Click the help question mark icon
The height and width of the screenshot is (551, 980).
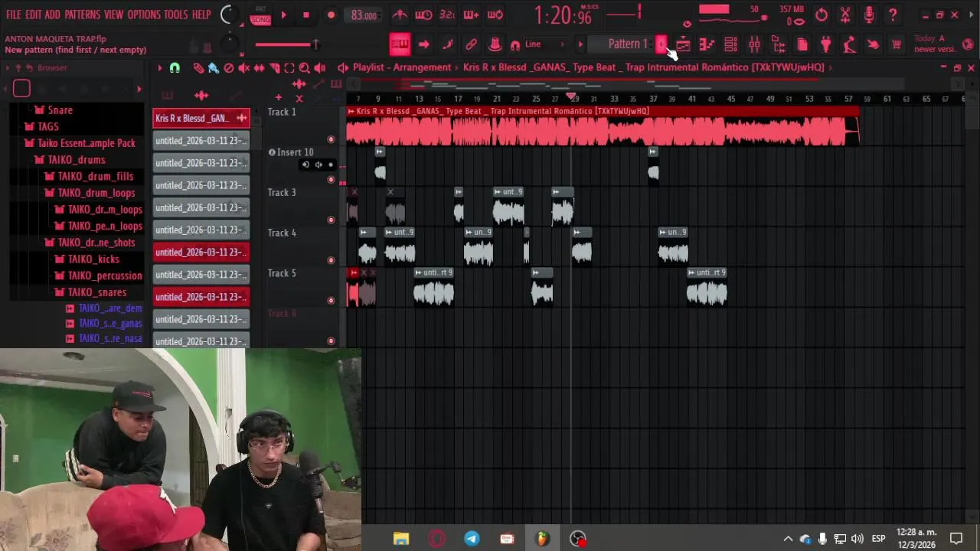pos(893,15)
